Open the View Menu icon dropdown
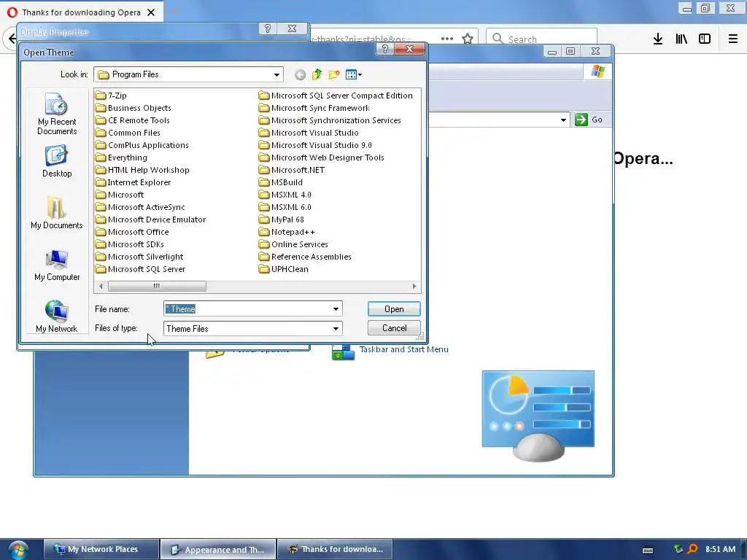 click(354, 74)
